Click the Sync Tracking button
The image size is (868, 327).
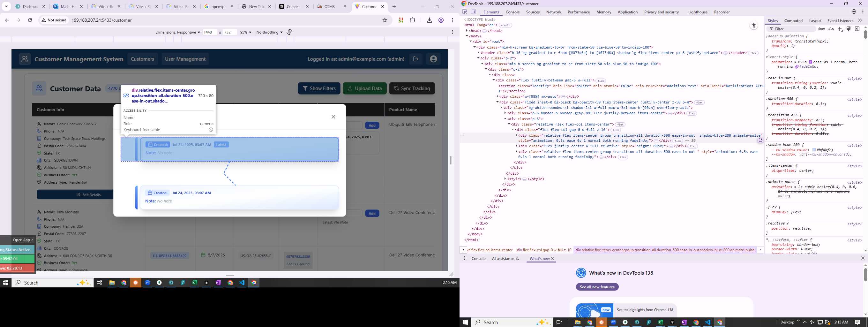tap(412, 88)
